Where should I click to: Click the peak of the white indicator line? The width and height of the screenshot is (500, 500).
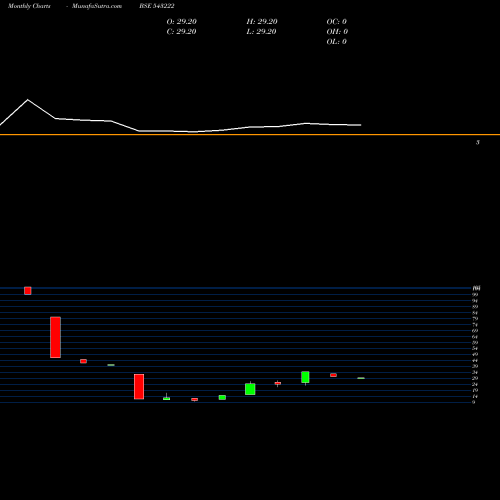point(28,100)
